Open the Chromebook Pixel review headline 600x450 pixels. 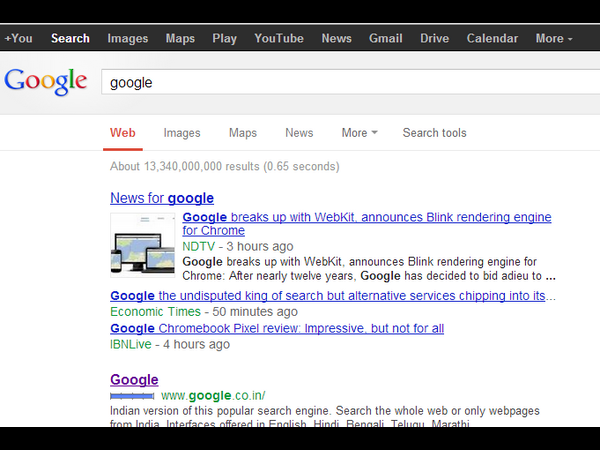(x=277, y=328)
